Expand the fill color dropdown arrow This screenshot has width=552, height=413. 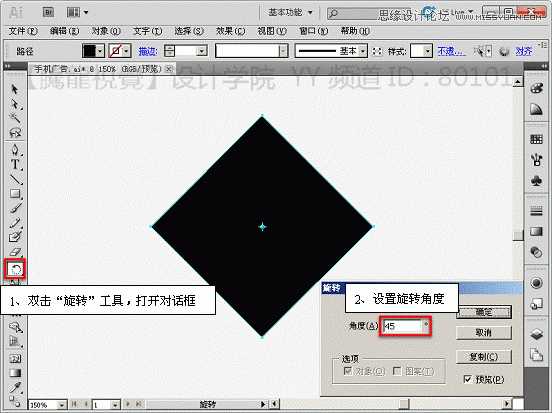pyautogui.click(x=100, y=51)
